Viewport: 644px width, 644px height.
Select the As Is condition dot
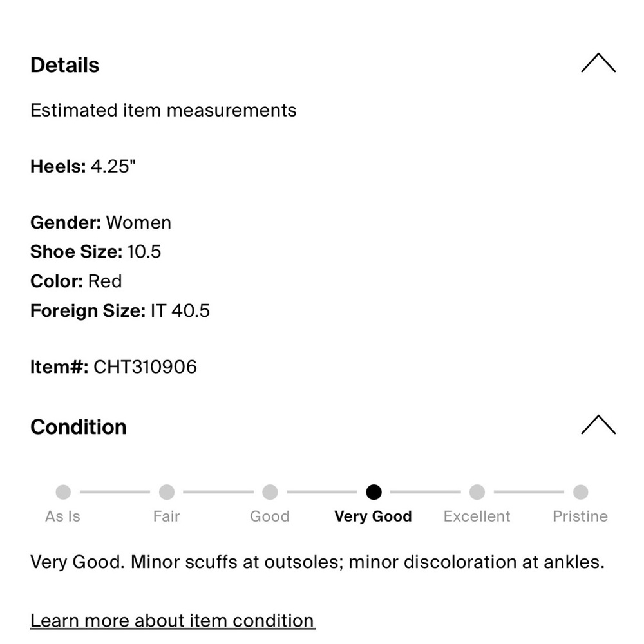tap(63, 491)
